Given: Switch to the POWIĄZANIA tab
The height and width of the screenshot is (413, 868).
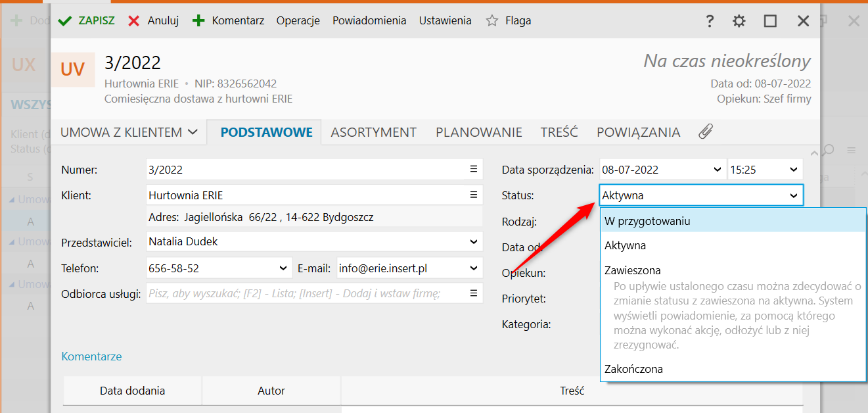Looking at the screenshot, I should (638, 132).
